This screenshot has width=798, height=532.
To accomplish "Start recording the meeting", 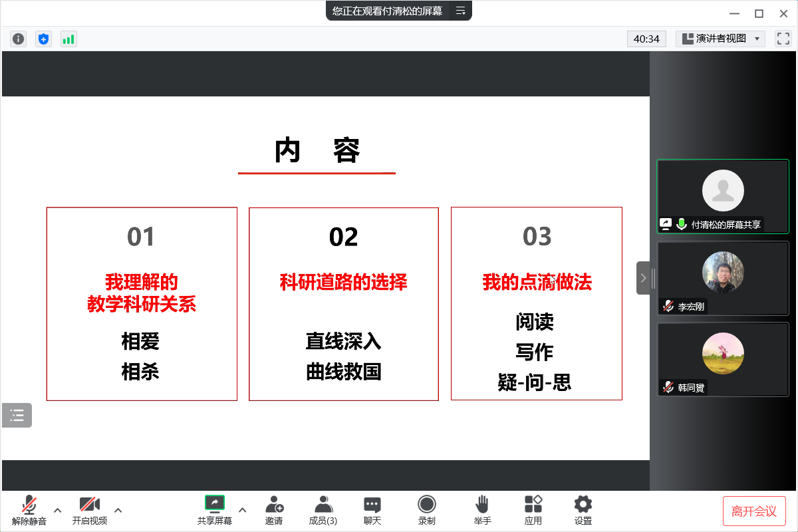I will [x=427, y=510].
